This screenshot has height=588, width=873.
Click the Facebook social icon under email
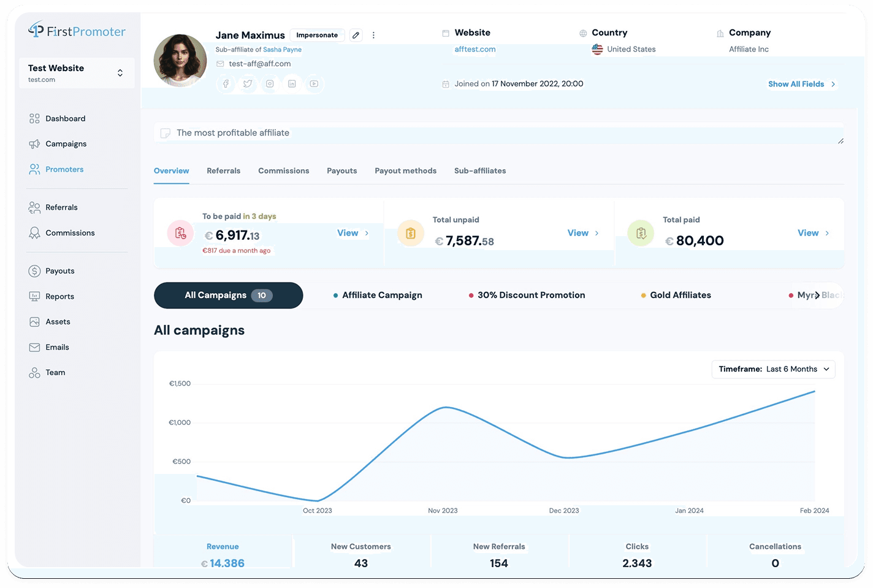click(226, 84)
